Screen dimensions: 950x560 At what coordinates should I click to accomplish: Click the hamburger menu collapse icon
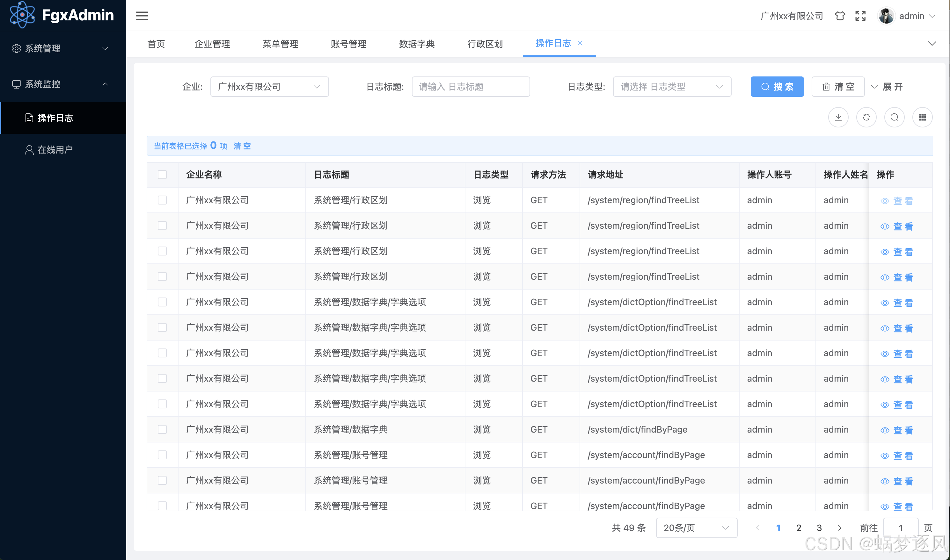tap(142, 16)
